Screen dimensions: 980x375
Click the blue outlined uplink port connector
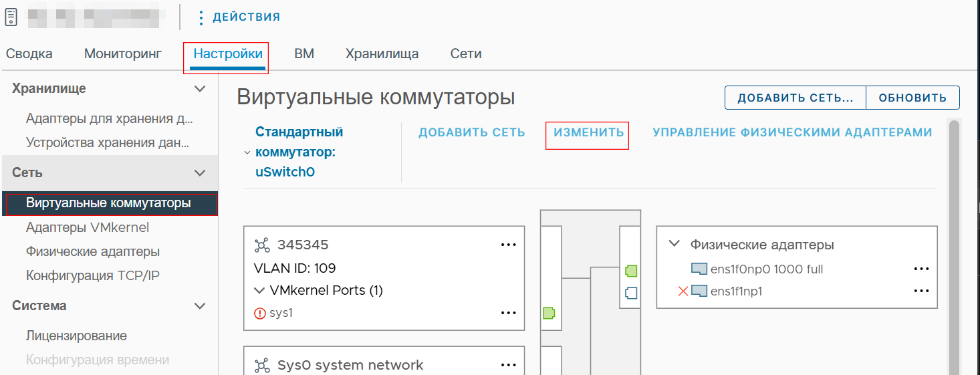click(x=631, y=293)
